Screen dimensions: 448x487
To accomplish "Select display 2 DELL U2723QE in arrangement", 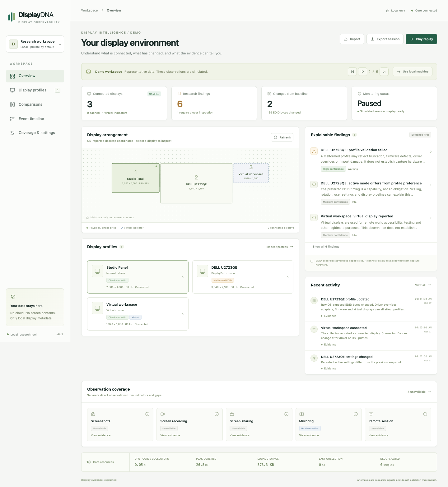I will [x=196, y=183].
